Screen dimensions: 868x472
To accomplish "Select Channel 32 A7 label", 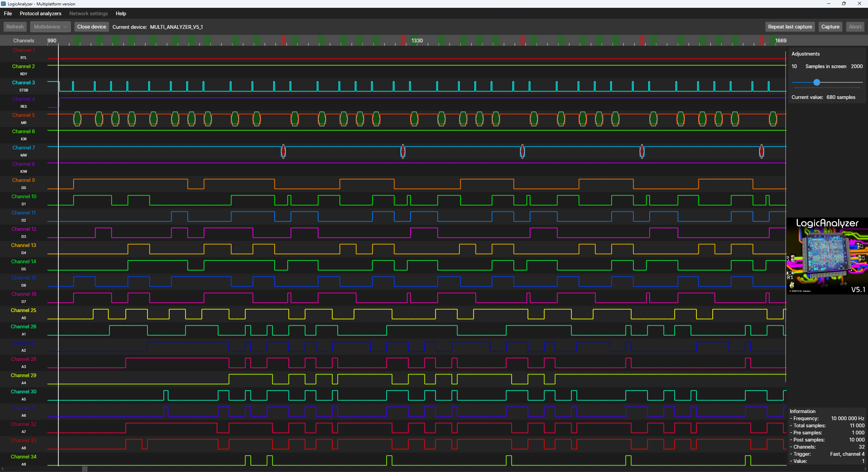I will tap(24, 428).
